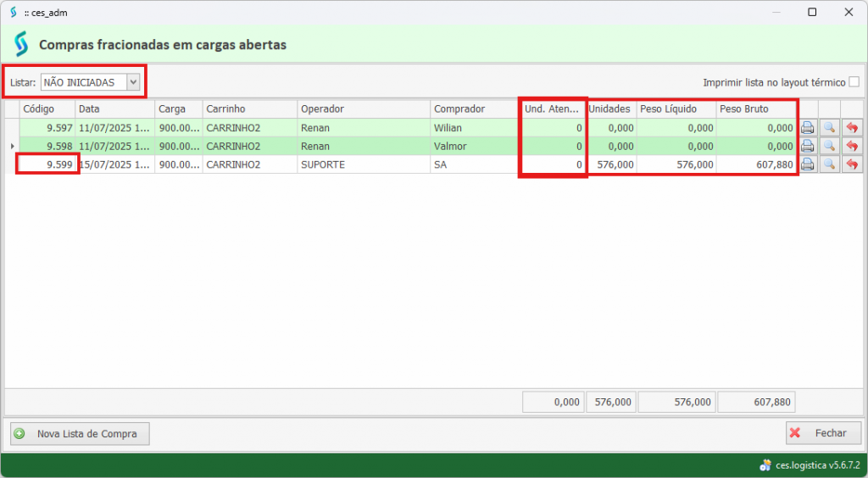Sort by Carrinho column header

pyautogui.click(x=250, y=109)
